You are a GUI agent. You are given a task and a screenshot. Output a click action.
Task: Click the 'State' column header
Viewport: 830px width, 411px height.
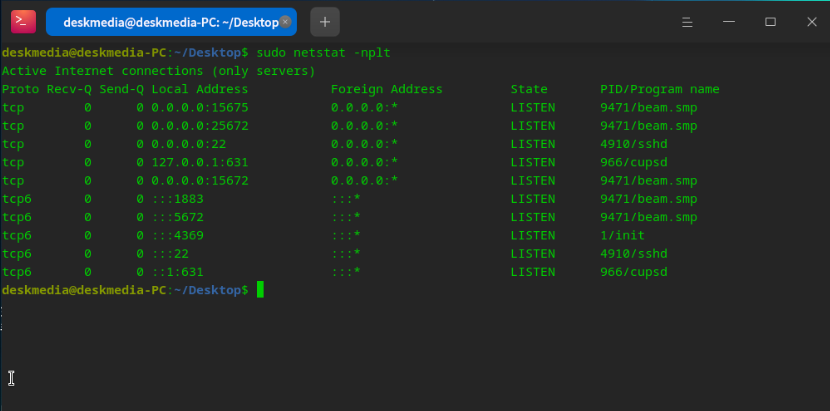click(x=529, y=90)
